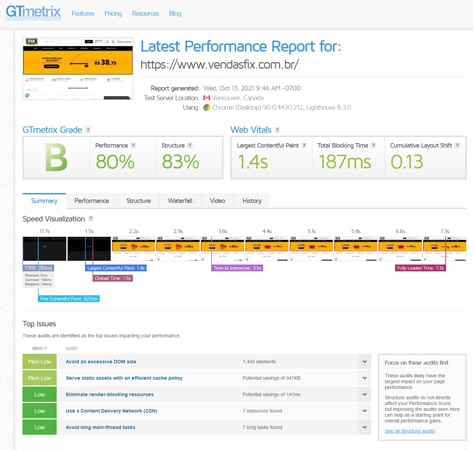Click the GTmetrix logo
Image resolution: width=473 pixels, height=450 pixels.
point(33,12)
